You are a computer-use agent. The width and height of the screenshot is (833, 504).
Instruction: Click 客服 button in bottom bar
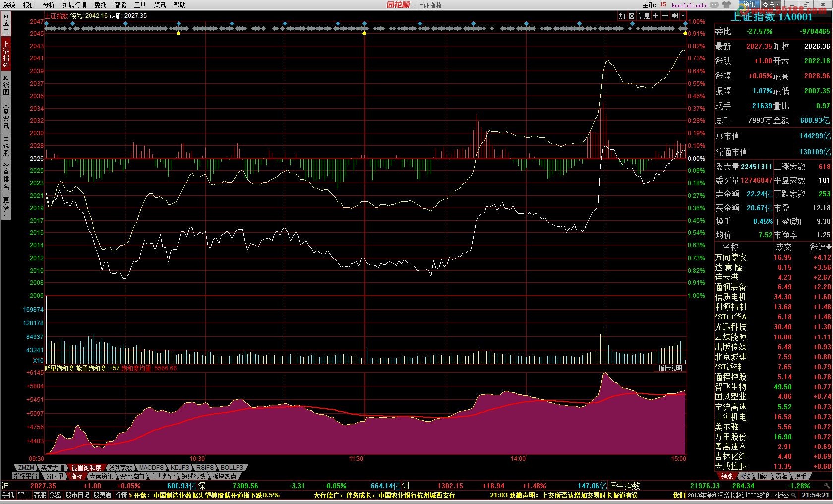coord(40,495)
